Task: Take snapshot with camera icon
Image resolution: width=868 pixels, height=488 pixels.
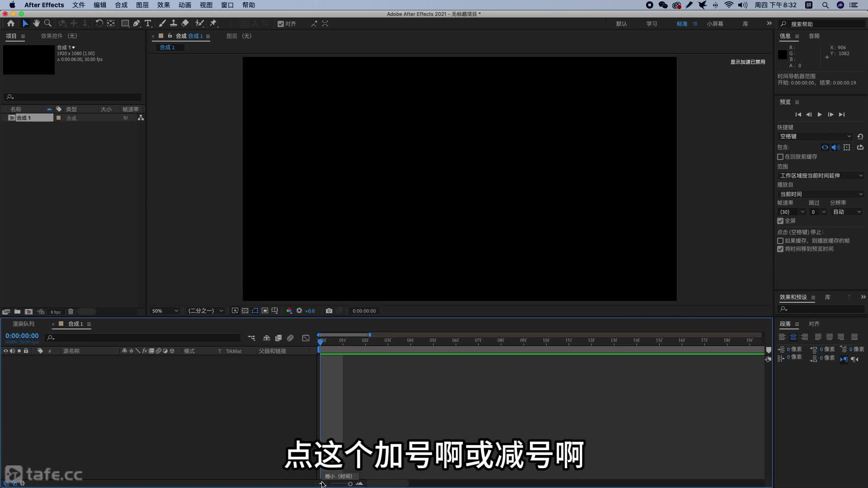Action: tap(329, 311)
